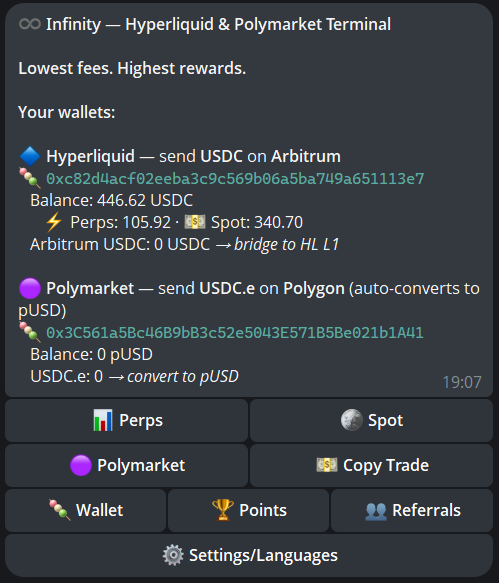Click 'Perps: 105.92' value

click(x=120, y=223)
